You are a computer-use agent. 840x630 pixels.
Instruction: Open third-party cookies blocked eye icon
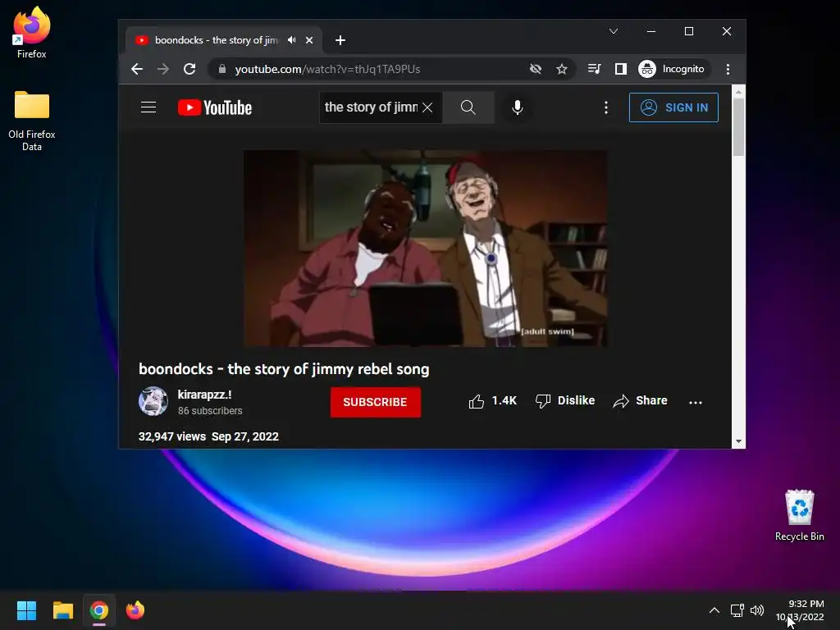point(535,69)
